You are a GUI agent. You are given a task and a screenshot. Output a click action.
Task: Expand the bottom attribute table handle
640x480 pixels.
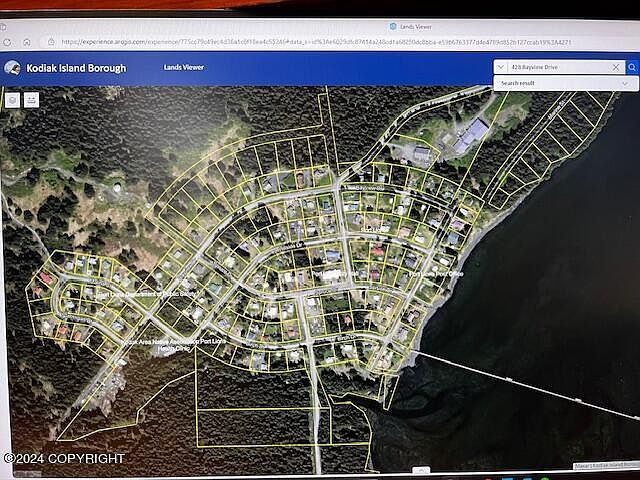pos(421,469)
